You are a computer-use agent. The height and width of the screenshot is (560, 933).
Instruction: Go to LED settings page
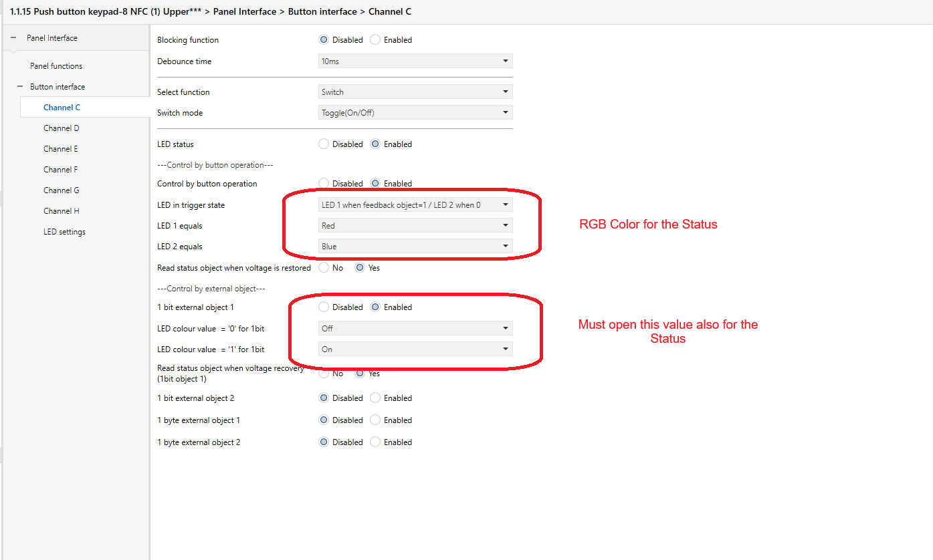(x=64, y=232)
